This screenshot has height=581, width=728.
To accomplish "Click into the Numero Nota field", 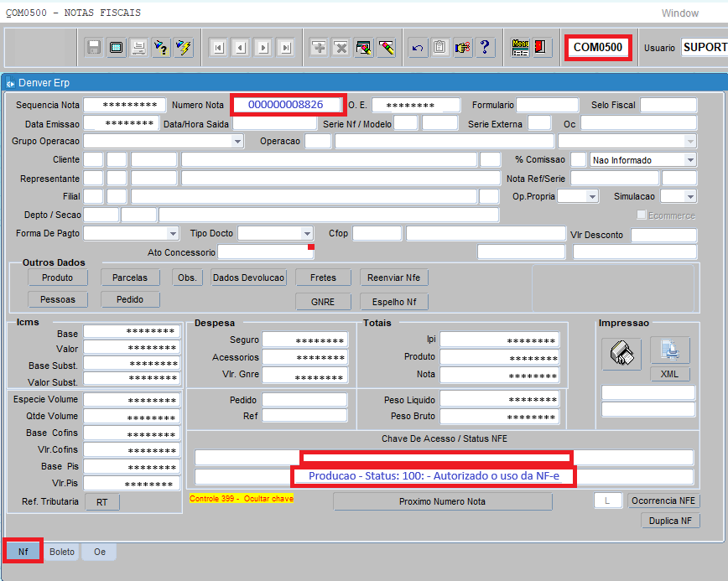I will (x=285, y=105).
